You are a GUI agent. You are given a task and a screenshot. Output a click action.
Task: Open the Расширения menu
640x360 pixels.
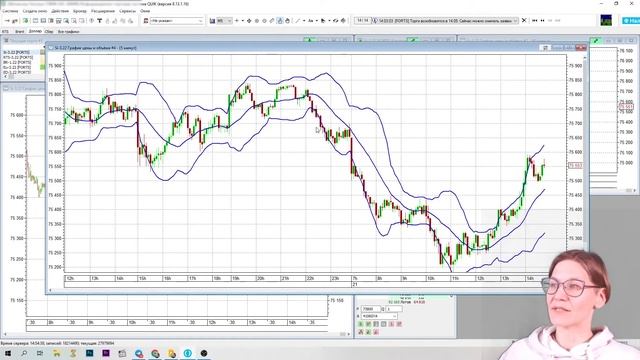pos(103,11)
